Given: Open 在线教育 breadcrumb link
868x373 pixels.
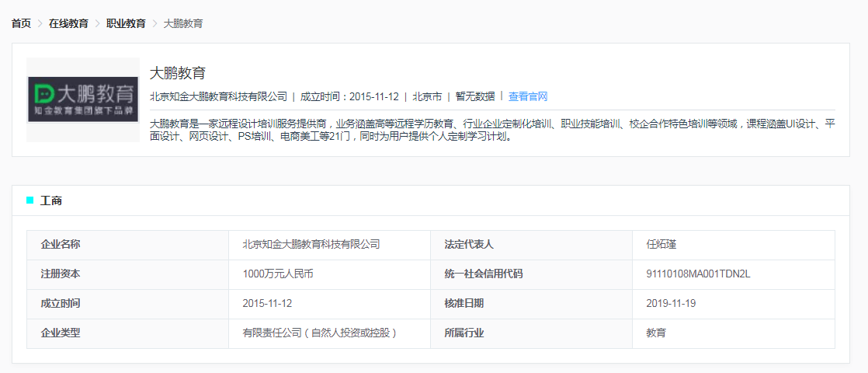Looking at the screenshot, I should (x=68, y=23).
